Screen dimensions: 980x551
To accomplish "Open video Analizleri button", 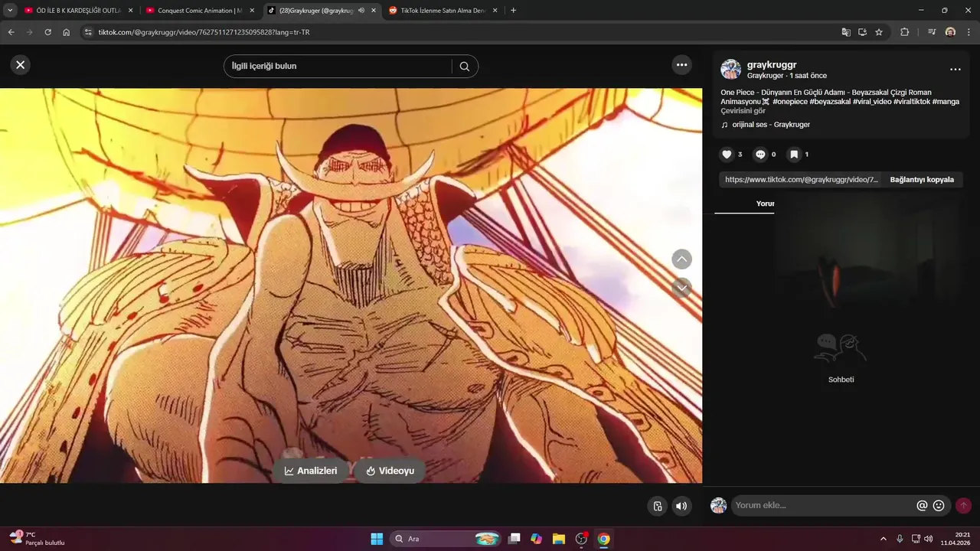I will 311,471.
